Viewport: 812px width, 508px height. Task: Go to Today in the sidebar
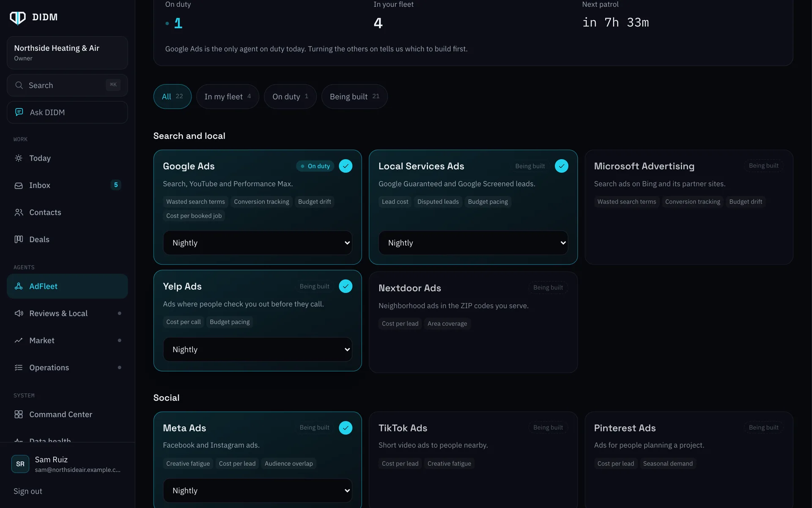pos(67,158)
